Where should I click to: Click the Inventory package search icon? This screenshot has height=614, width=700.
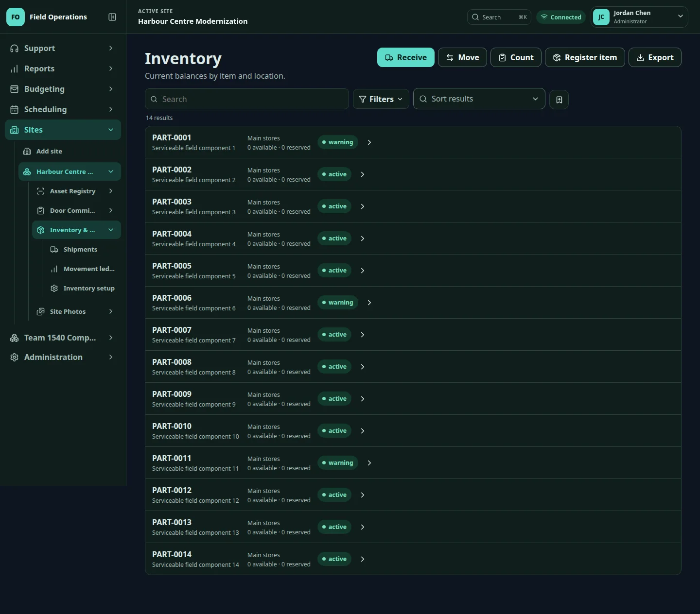tap(41, 230)
